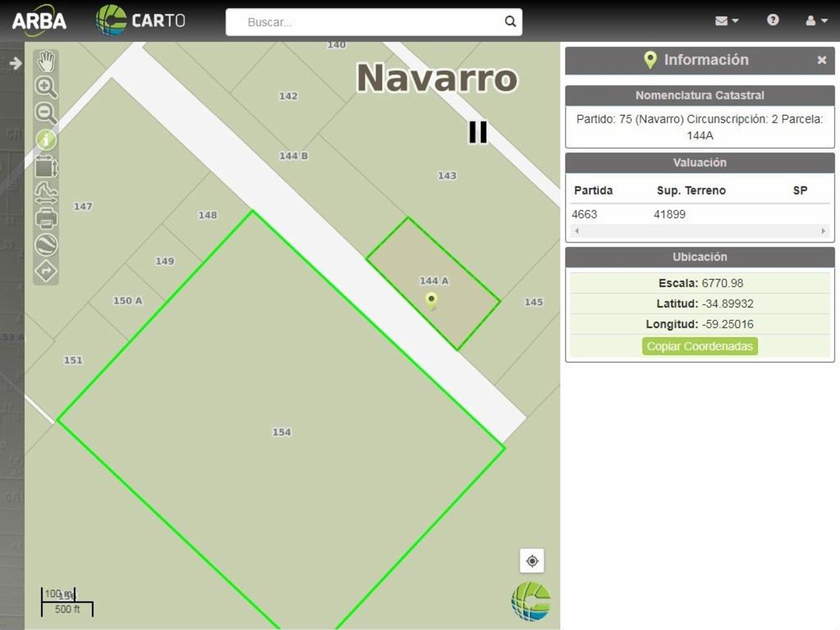Click the print map icon
This screenshot has width=840, height=630.
pos(46,218)
